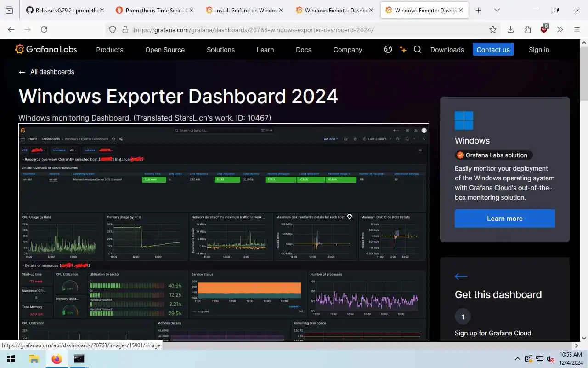The height and width of the screenshot is (368, 588).
Task: Click the Sign up for Grafana Cloud text
Action: click(x=493, y=333)
